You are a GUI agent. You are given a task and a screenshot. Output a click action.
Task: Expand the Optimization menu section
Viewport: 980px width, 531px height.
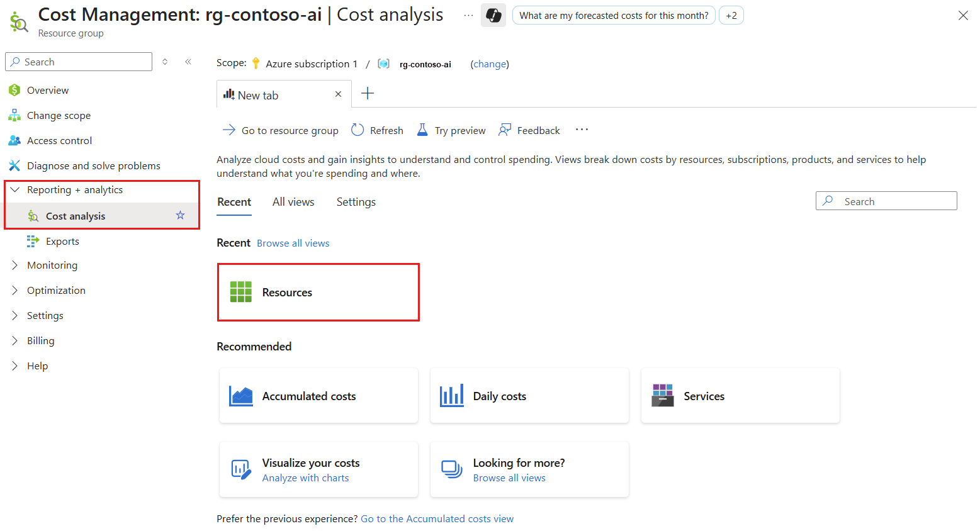(15, 291)
